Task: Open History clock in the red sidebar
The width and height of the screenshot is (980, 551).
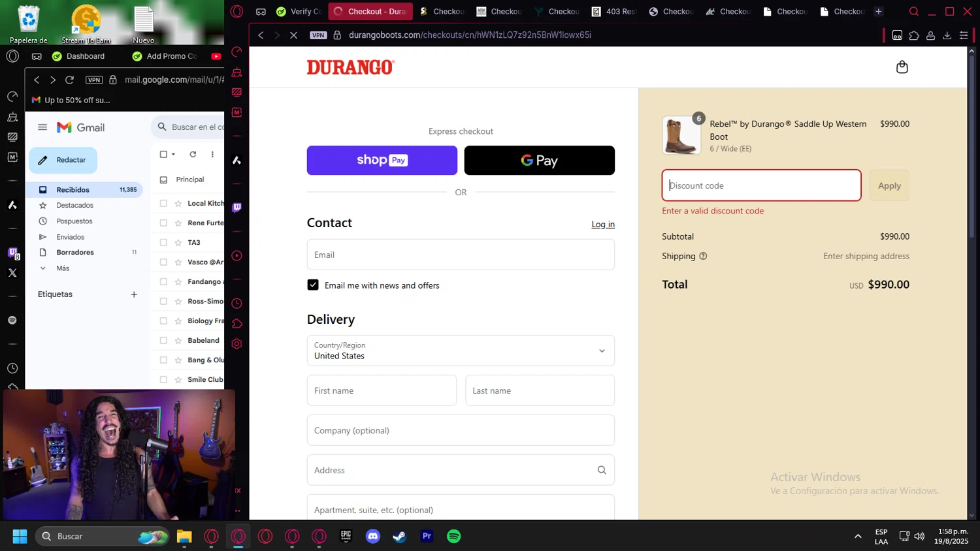Action: click(237, 303)
